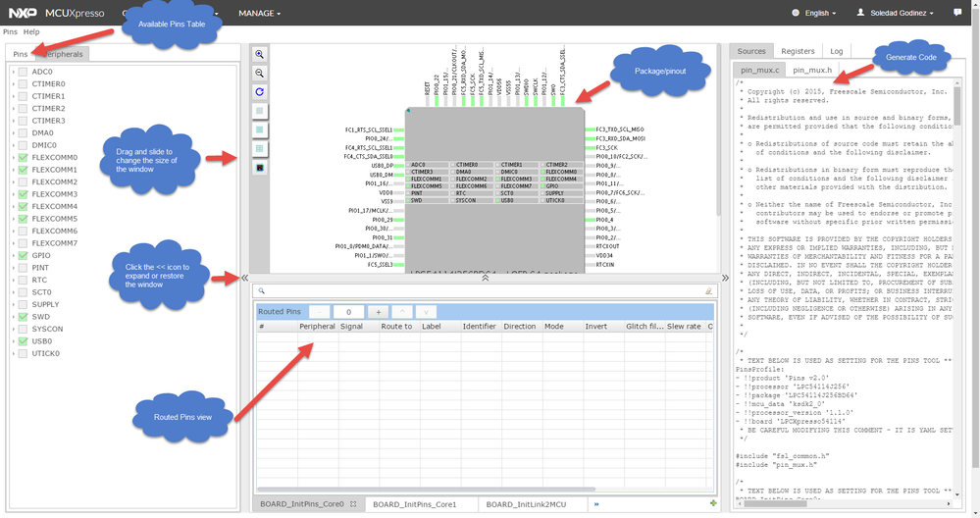This screenshot has height=518, width=980.
Task: Click the dark chip package icon in pinout toolbar
Action: [259, 168]
